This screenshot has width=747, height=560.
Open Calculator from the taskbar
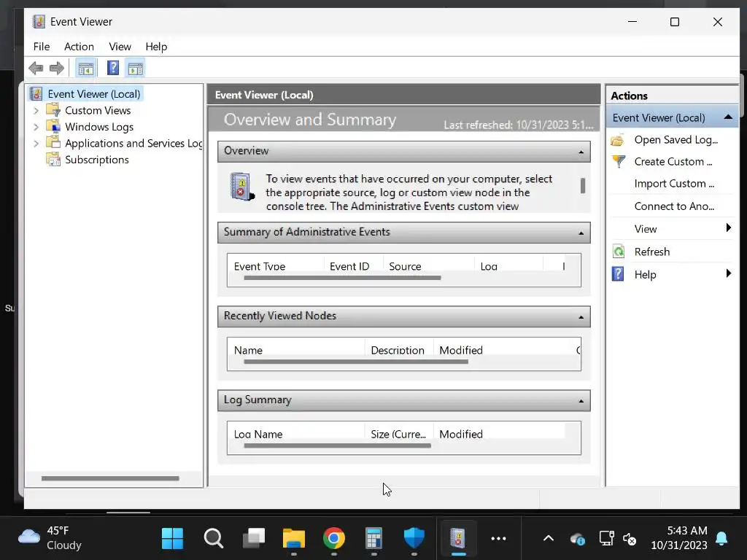tap(374, 539)
